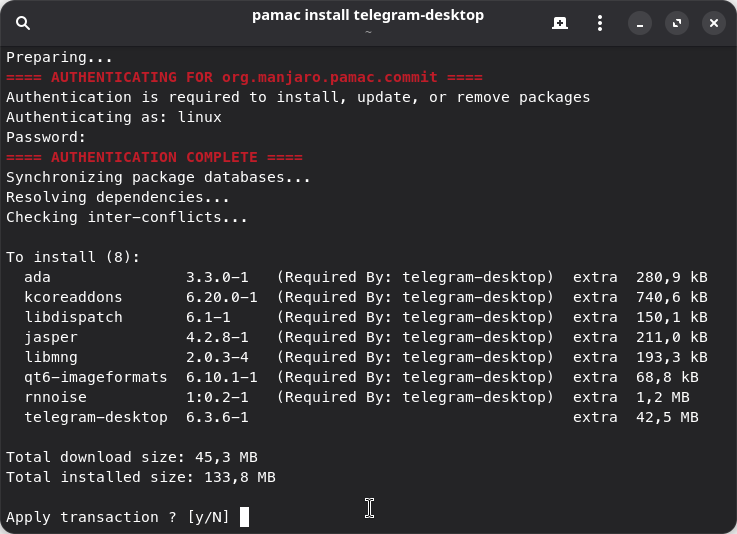Close the terminal window
This screenshot has height=534, width=737.
point(713,23)
